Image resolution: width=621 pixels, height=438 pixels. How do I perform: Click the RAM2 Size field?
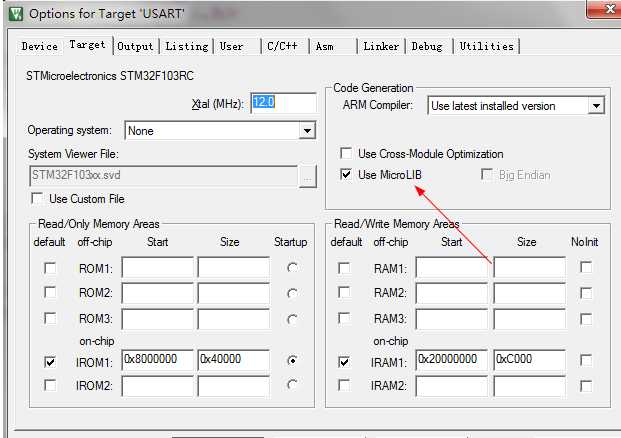pyautogui.click(x=530, y=293)
